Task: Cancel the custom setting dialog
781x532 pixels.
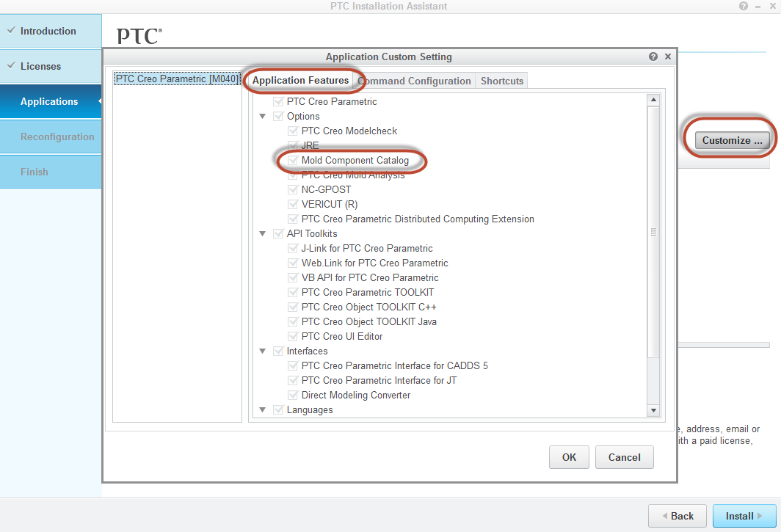Action: click(624, 457)
